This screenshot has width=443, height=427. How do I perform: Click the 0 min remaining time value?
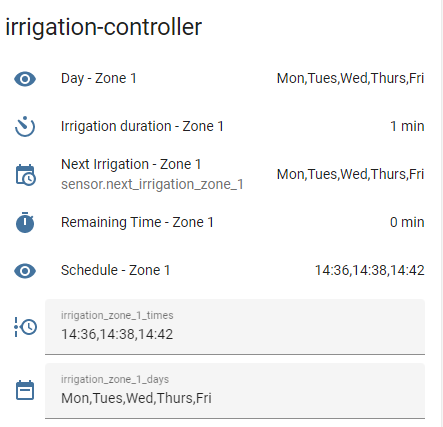(x=407, y=222)
